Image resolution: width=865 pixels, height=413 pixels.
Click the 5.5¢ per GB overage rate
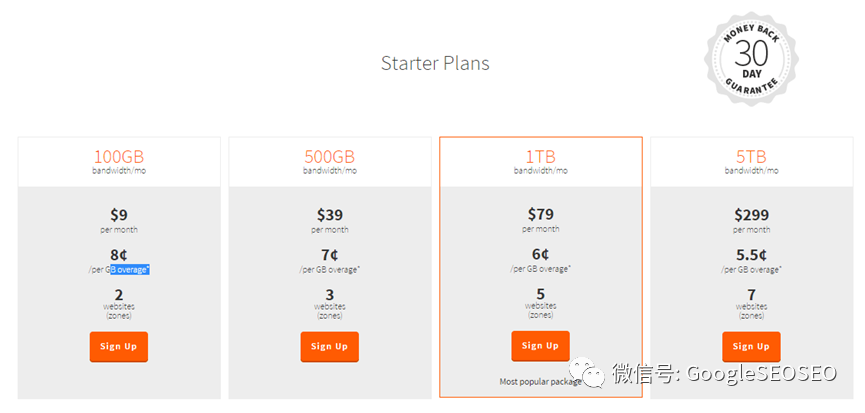click(x=751, y=261)
